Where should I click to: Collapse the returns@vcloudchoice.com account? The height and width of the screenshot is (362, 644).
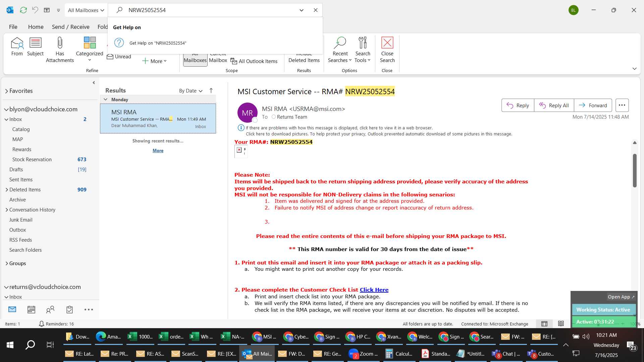(6, 287)
